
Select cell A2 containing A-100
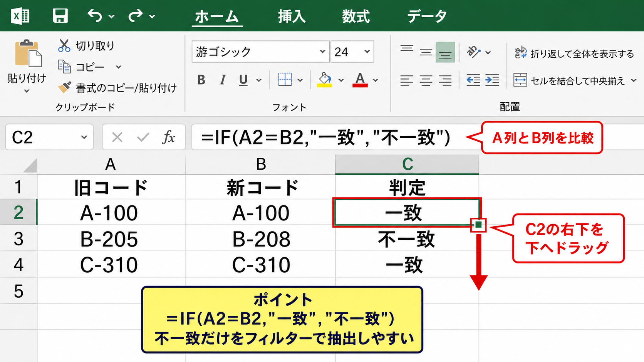[111, 212]
